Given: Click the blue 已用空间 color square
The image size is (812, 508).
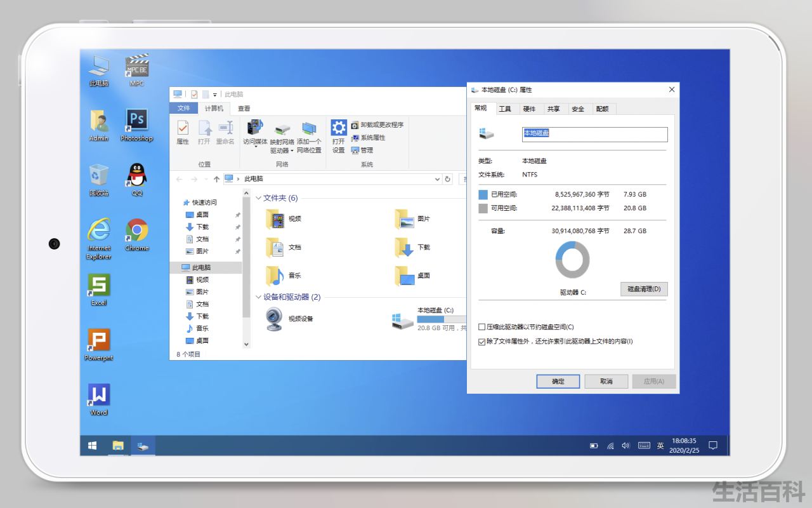Looking at the screenshot, I should pyautogui.click(x=483, y=194).
